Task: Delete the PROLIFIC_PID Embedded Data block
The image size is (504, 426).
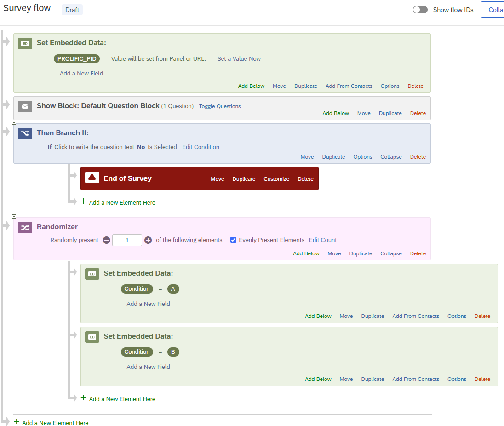Action: [x=415, y=86]
